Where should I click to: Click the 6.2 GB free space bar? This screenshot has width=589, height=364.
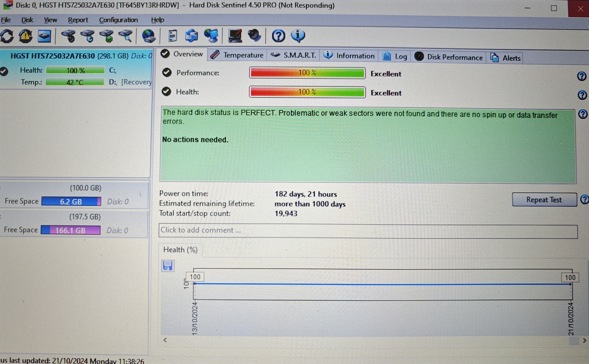(71, 202)
